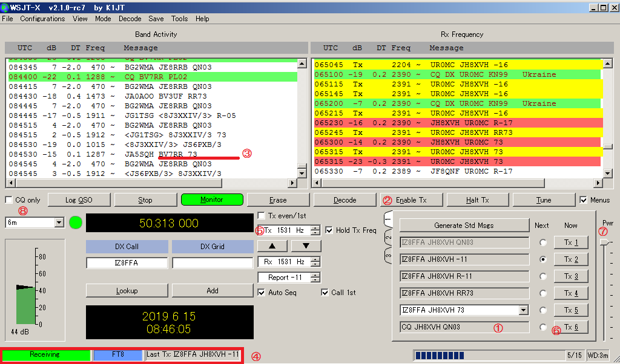
Task: Switch to tab 2 of message panel
Action: tap(388, 237)
